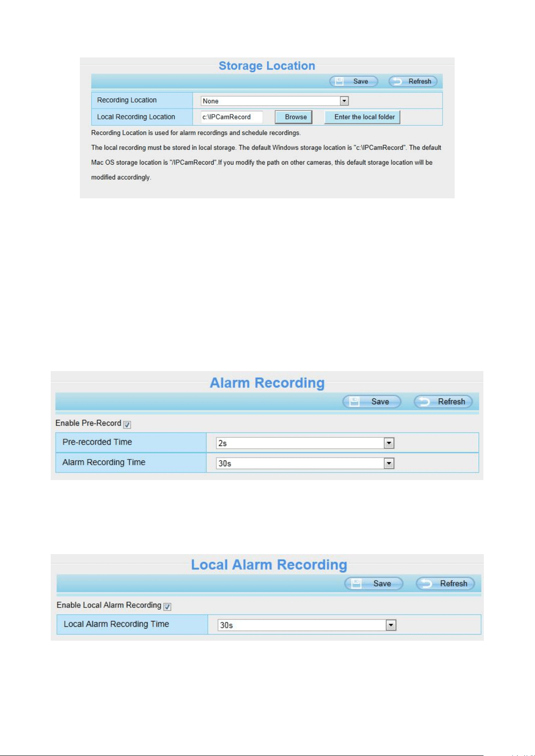Open the Recording Location dropdown
The width and height of the screenshot is (535, 756).
tap(275, 101)
